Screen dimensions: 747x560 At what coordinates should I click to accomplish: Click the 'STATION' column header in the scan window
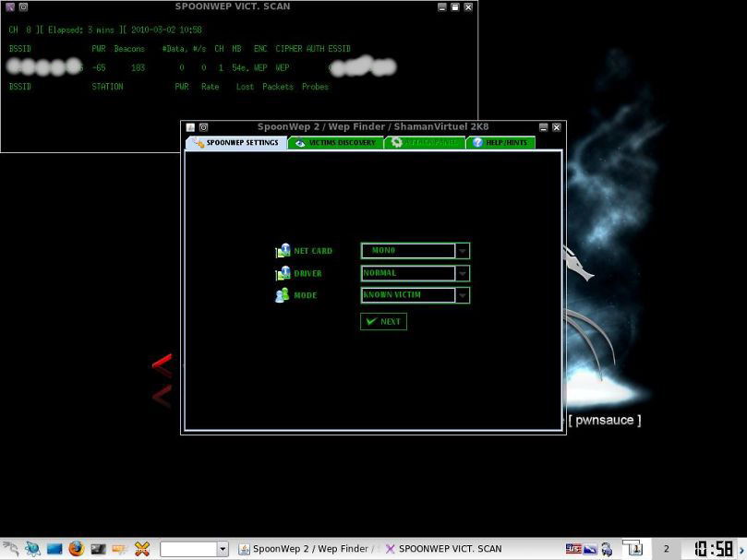[x=107, y=87]
